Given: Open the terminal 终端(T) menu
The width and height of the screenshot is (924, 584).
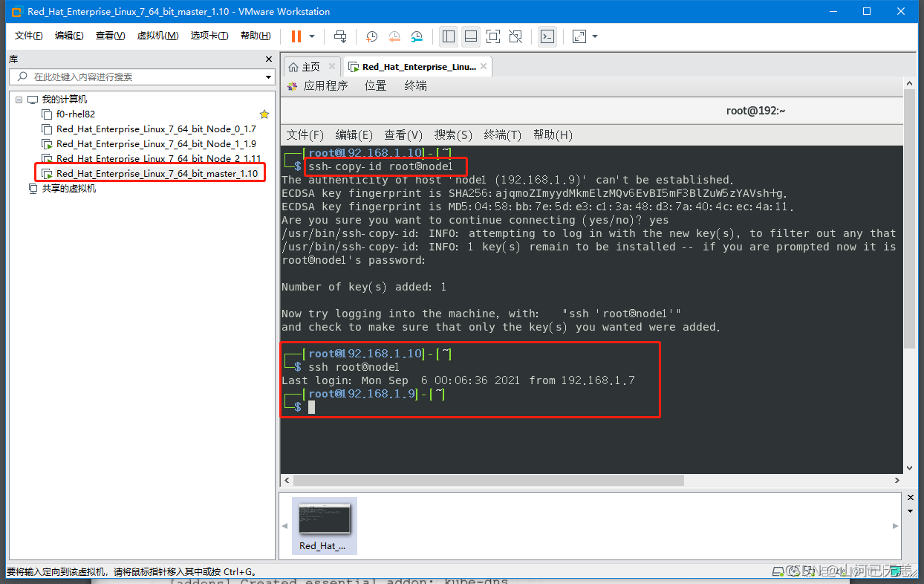Looking at the screenshot, I should 503,135.
